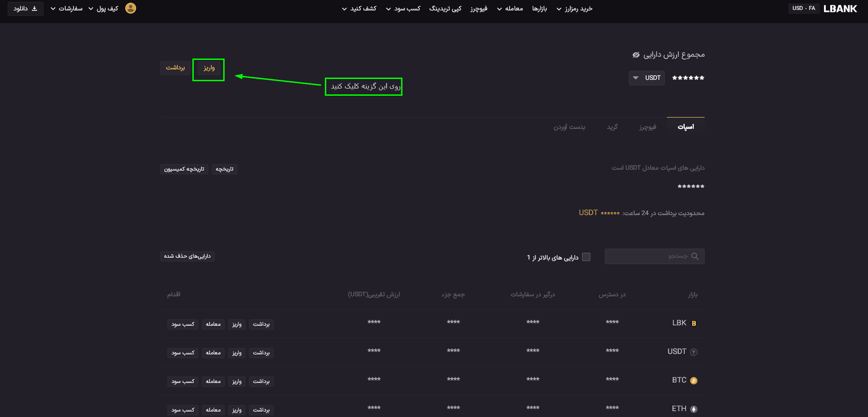The width and height of the screenshot is (868, 417).
Task: Click the BTC market name
Action: (679, 380)
